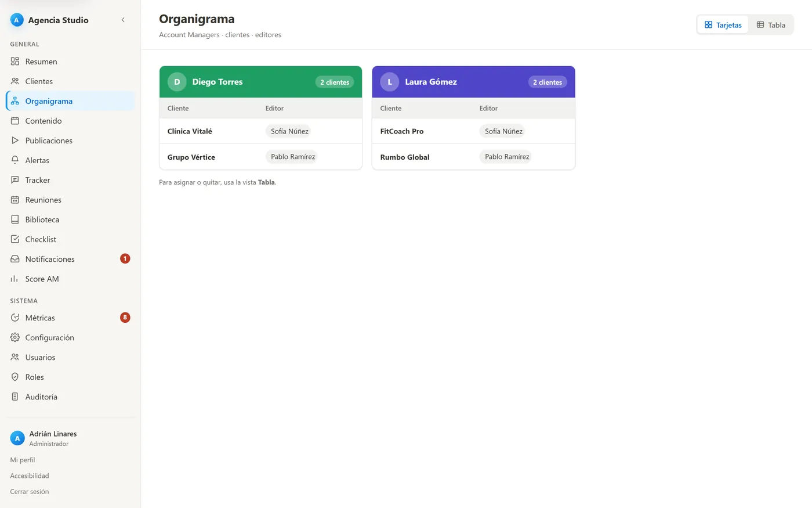Click the Métricas badge showing 8
This screenshot has height=508, width=812.
tap(125, 317)
